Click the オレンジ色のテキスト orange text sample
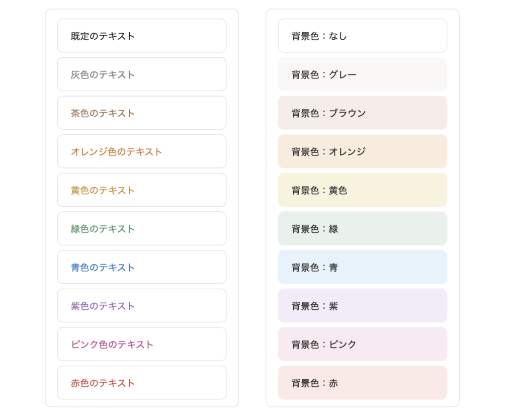The image size is (515, 420). (142, 151)
